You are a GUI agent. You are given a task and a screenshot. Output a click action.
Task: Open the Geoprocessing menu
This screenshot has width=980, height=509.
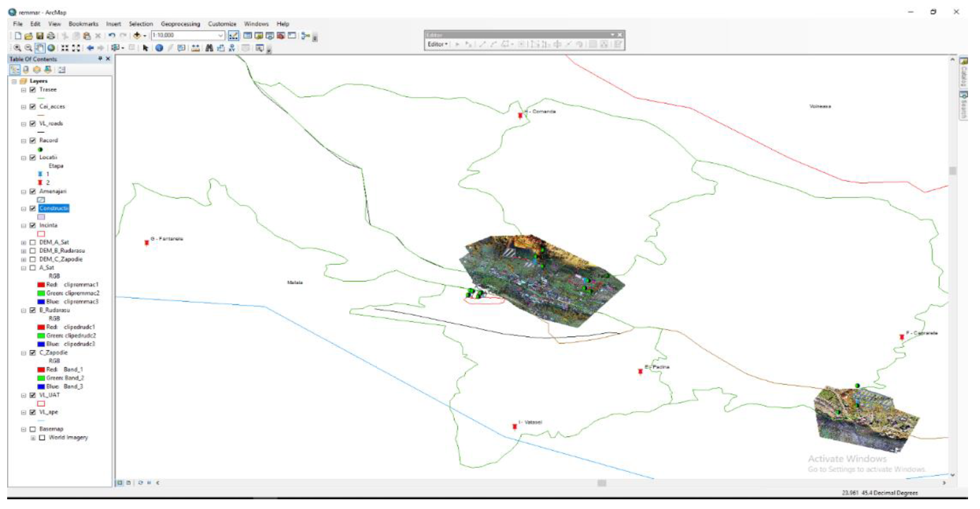tap(180, 24)
